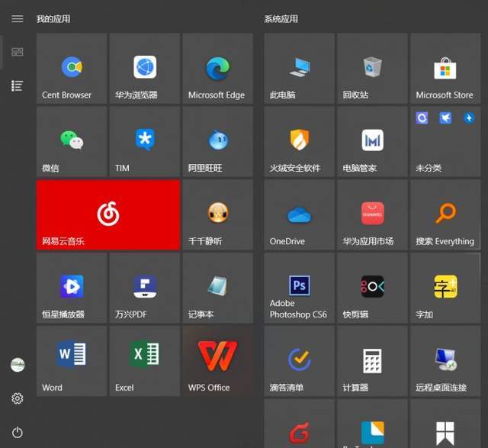Viewport: 488px width, 448px height.
Task: Open the 记事本 notepad tile
Action: pos(218,288)
